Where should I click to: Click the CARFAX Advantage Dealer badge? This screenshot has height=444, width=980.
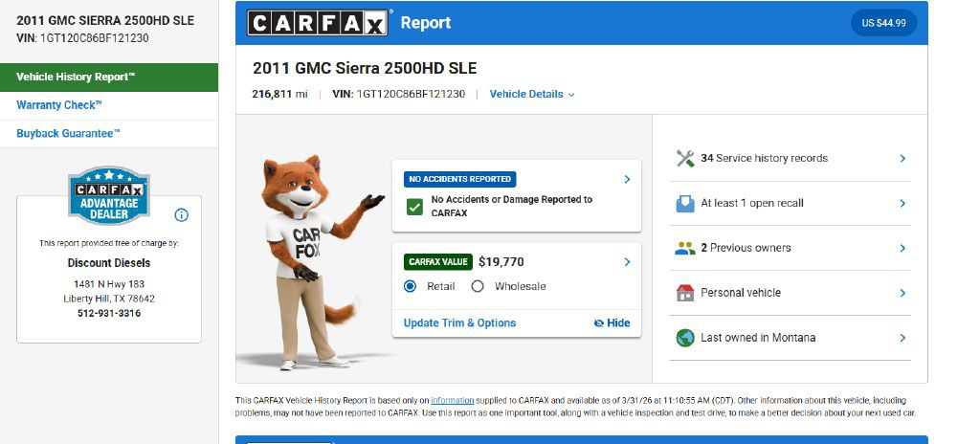pos(109,195)
